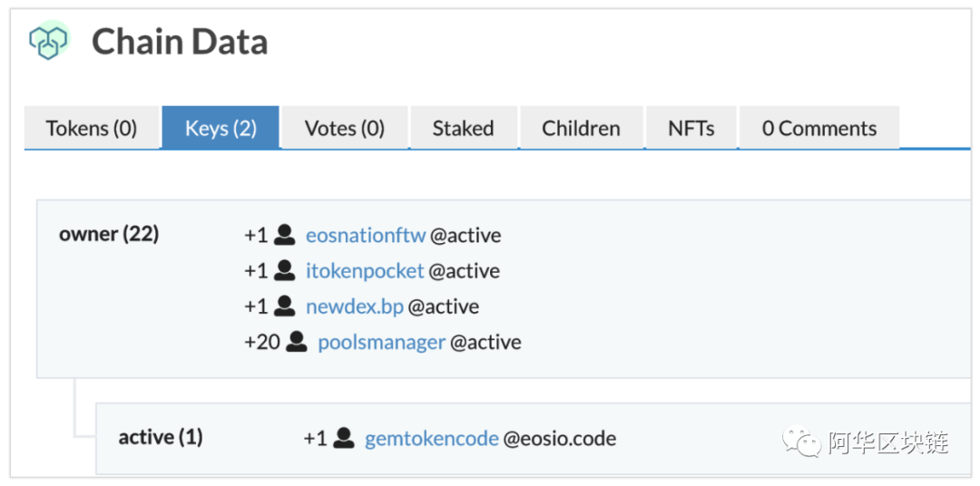Click the person icon beside gemtokencode
980x486 pixels.
pyautogui.click(x=345, y=438)
